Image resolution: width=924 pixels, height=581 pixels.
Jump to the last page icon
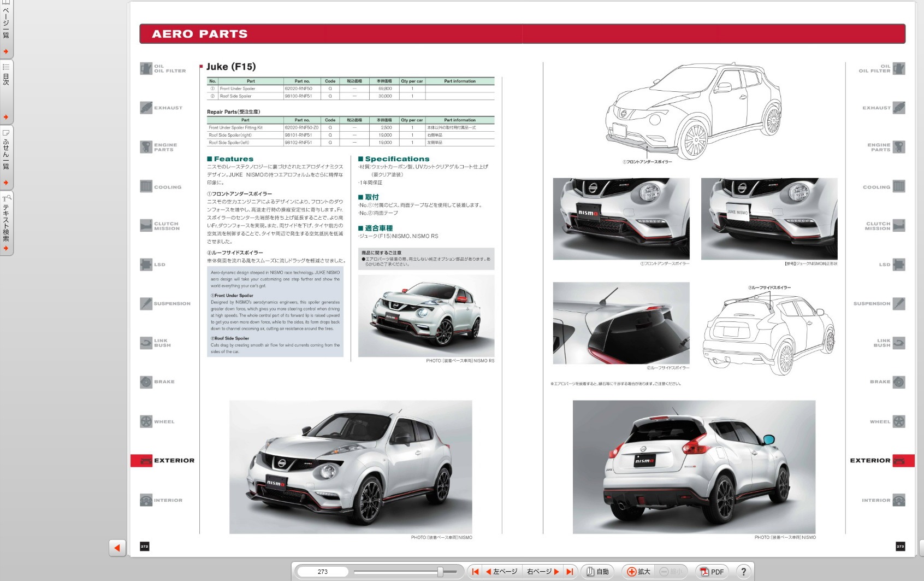click(x=570, y=572)
